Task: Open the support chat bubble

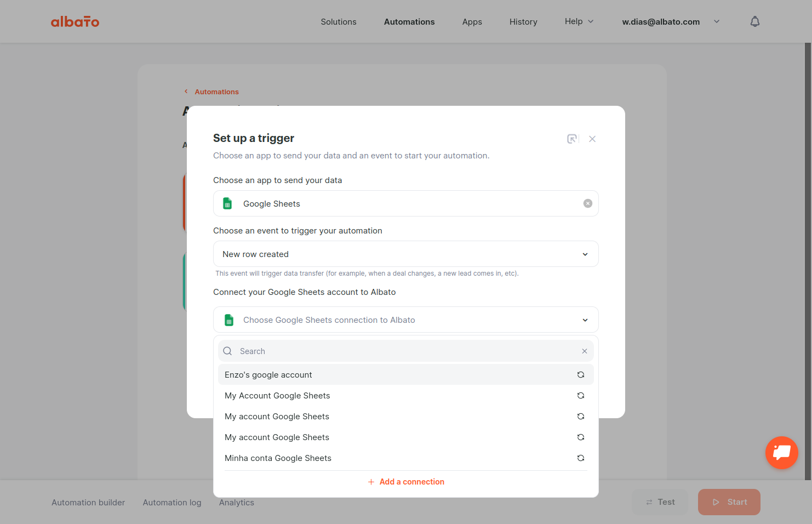Action: [781, 452]
